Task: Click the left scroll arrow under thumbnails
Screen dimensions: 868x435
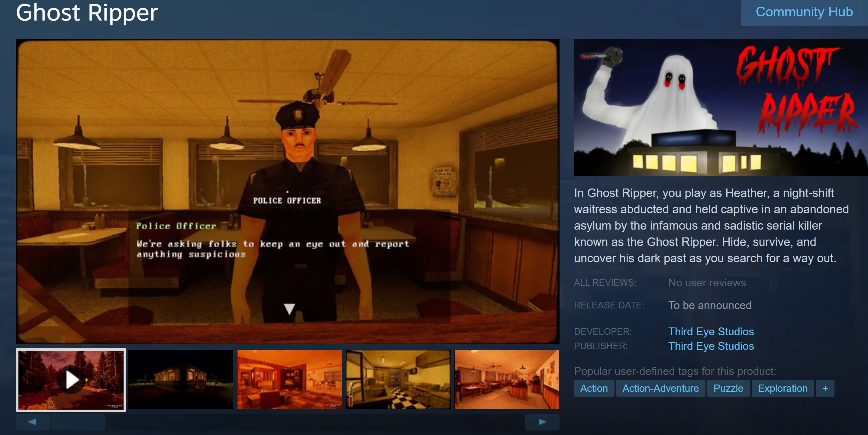Action: 32,422
